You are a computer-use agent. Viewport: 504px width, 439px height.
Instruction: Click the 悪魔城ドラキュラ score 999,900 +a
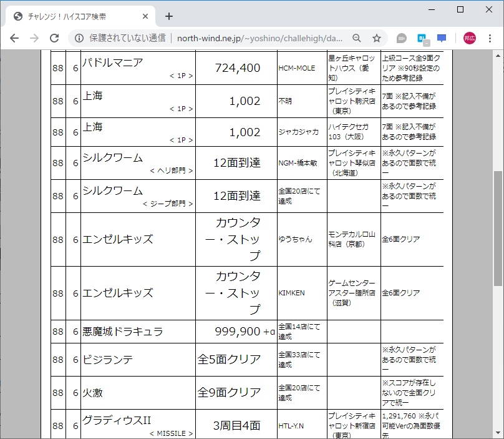tap(236, 332)
